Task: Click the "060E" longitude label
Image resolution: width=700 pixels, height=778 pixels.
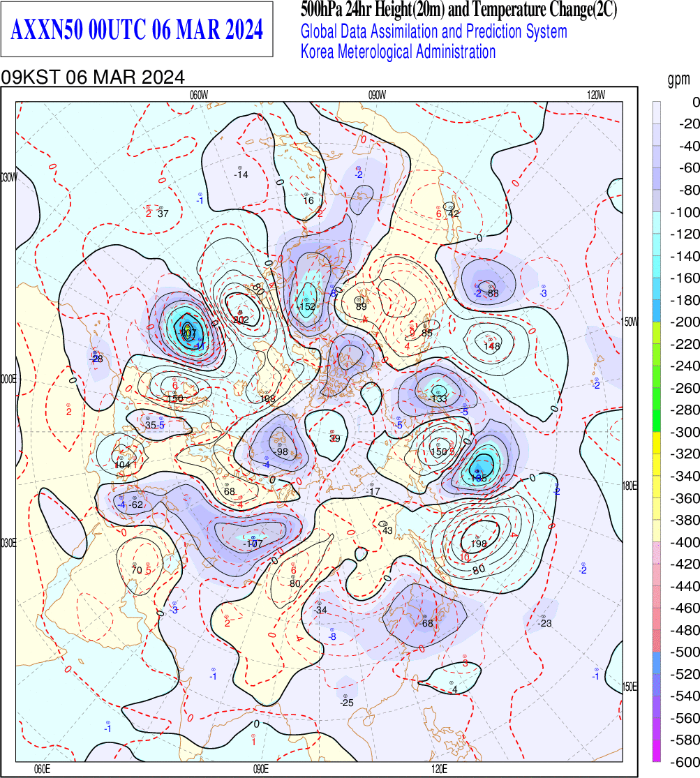Action: click(x=42, y=770)
